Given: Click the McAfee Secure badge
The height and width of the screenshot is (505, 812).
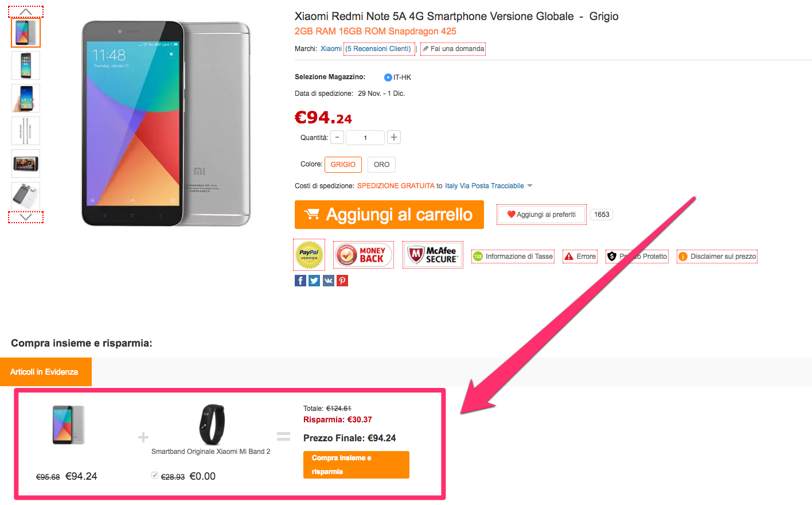Looking at the screenshot, I should 433,255.
